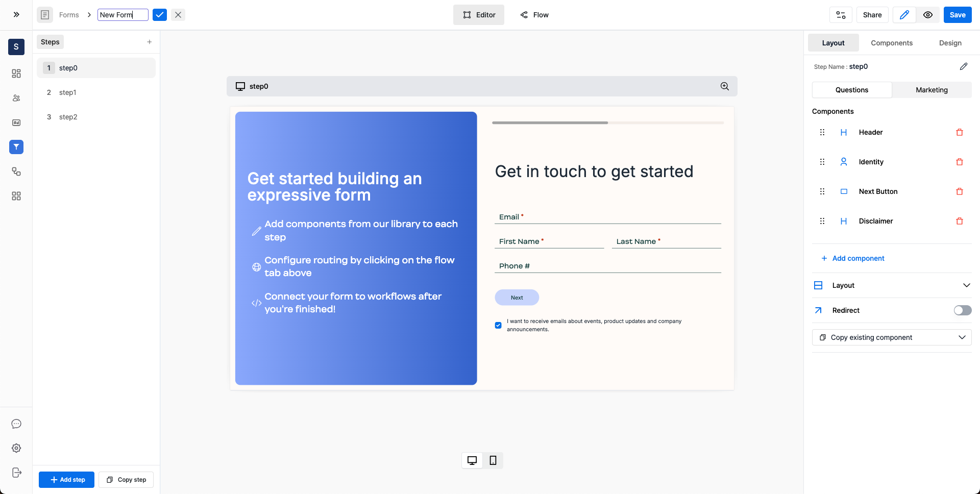This screenshot has width=980, height=494.
Task: Select the Marketing tab
Action: 932,90
